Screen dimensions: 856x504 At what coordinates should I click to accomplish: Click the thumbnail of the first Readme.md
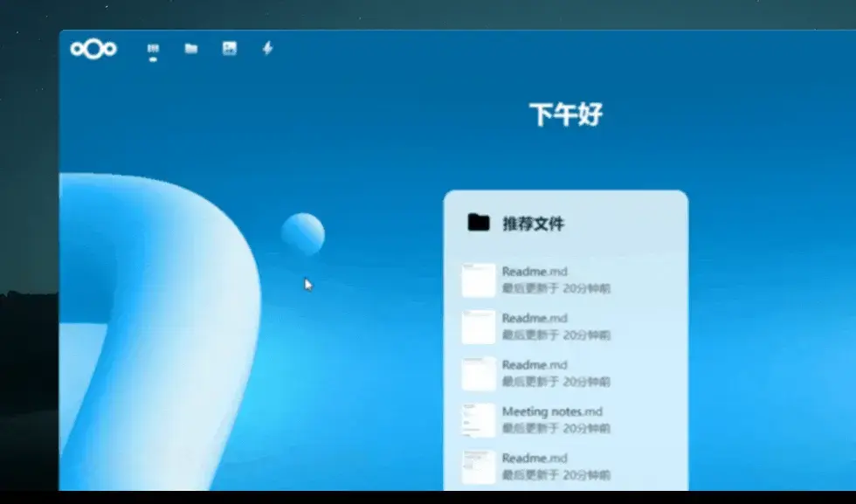coord(479,280)
